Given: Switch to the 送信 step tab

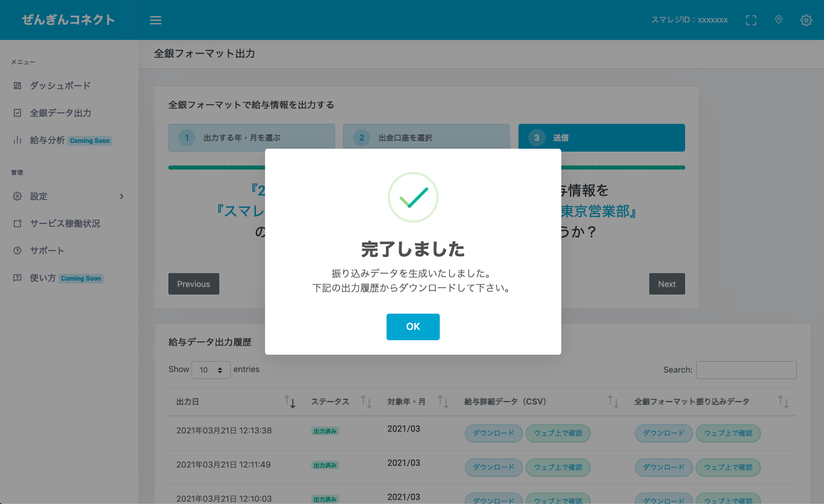Looking at the screenshot, I should pos(601,137).
